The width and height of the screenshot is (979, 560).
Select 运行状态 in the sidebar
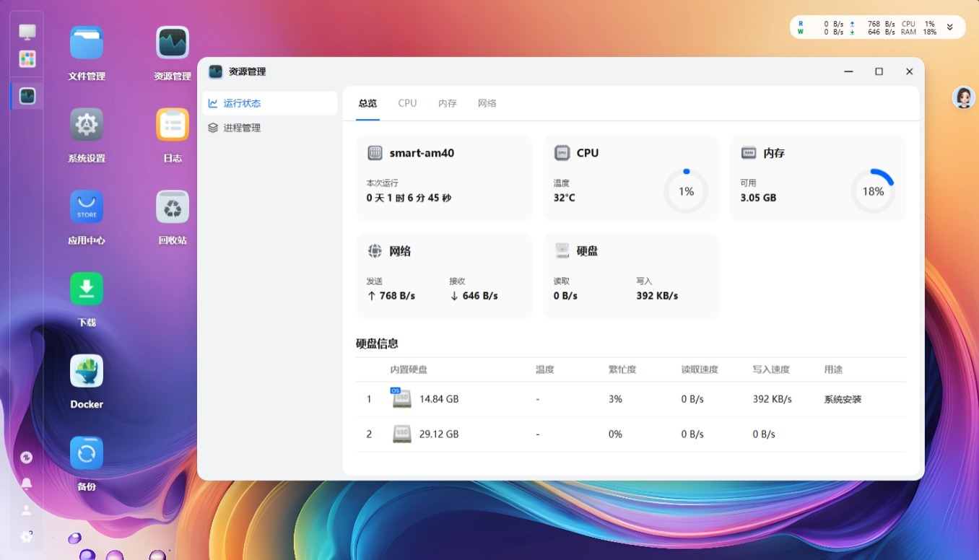tap(242, 103)
